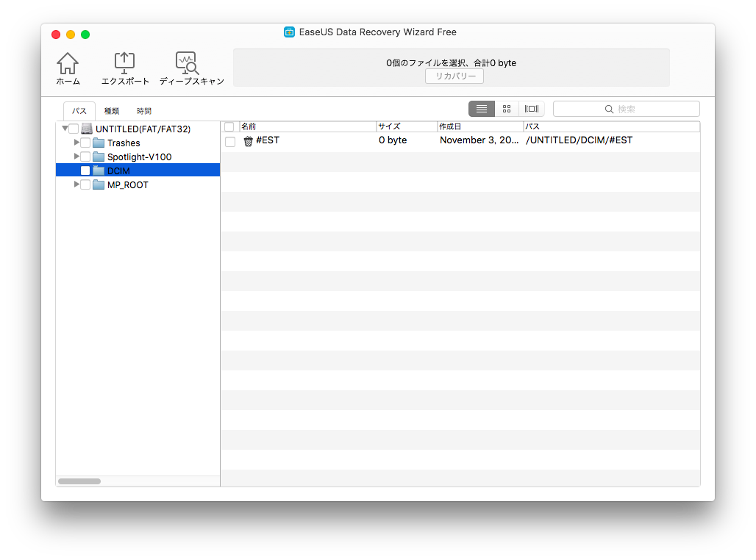This screenshot has width=756, height=560.
Task: Check the MP_ROOT folder checkbox
Action: 85,185
